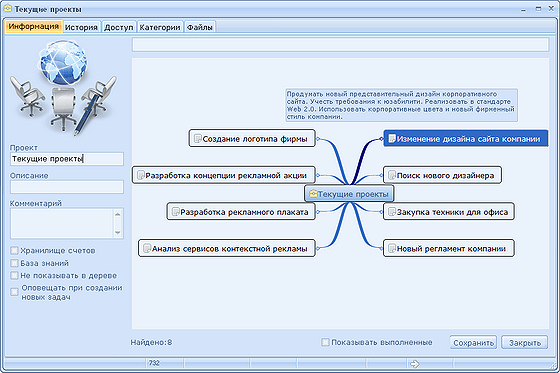
Task: Click connector handle beside Разработка рекламного плаката
Action: (318, 212)
